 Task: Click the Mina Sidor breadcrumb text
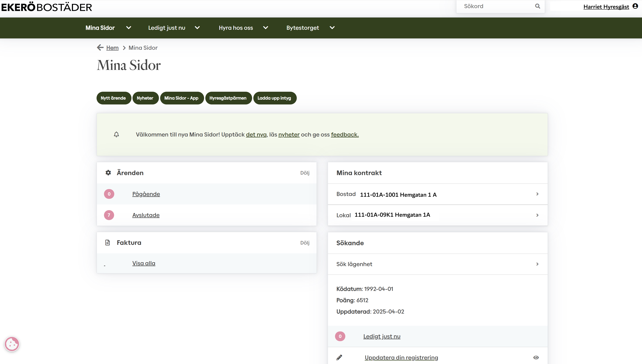(143, 48)
